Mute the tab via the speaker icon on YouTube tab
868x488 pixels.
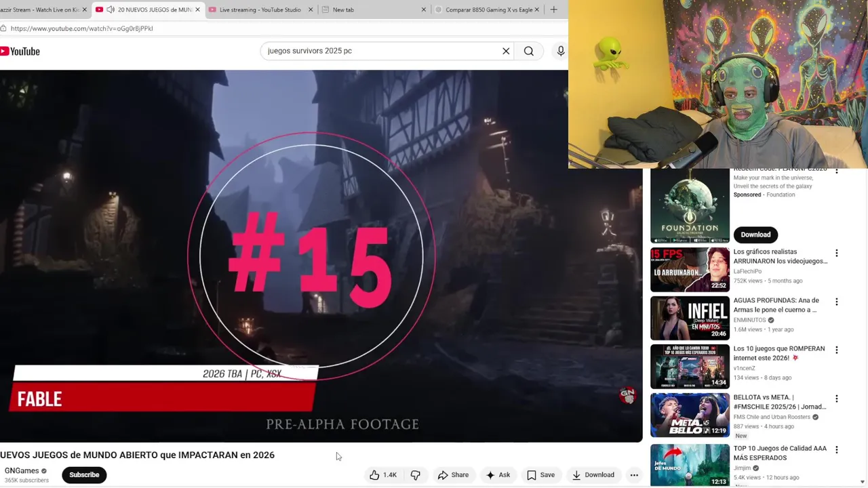111,9
